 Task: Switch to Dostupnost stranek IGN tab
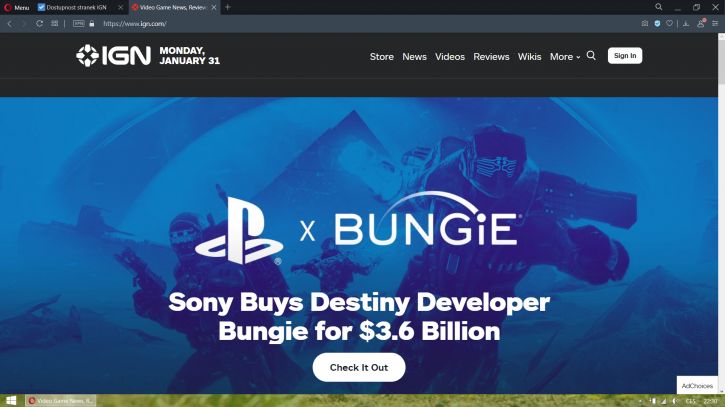(x=80, y=7)
